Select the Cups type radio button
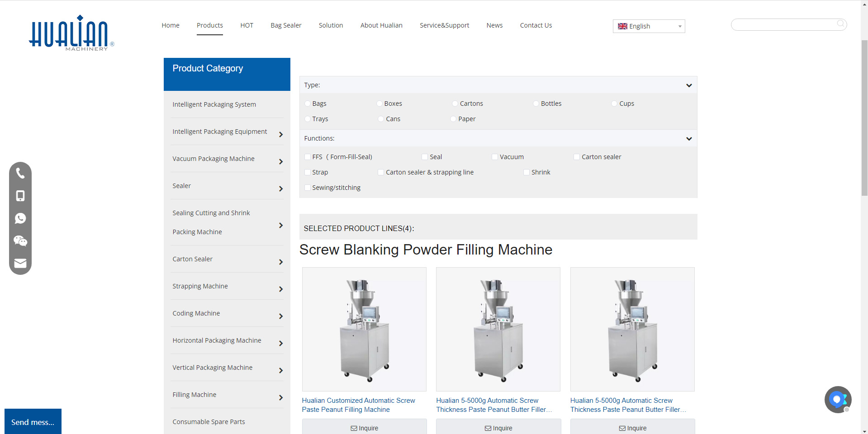This screenshot has height=434, width=868. (614, 104)
